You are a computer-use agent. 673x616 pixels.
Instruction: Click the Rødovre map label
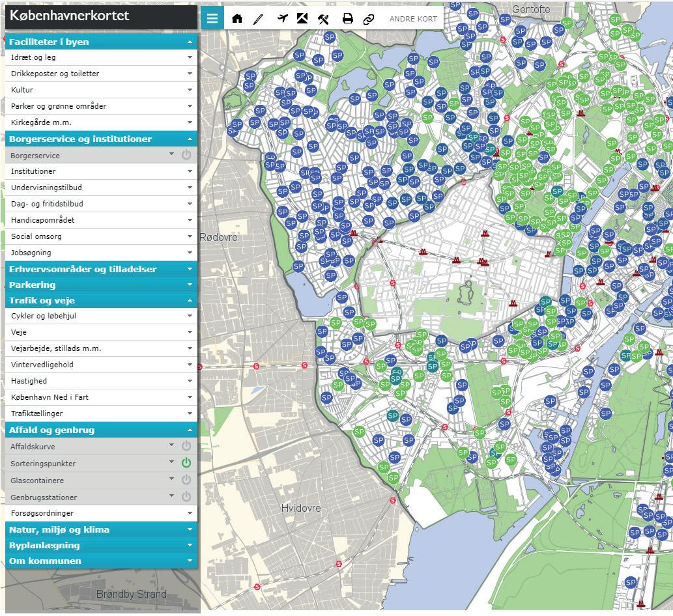tap(218, 237)
